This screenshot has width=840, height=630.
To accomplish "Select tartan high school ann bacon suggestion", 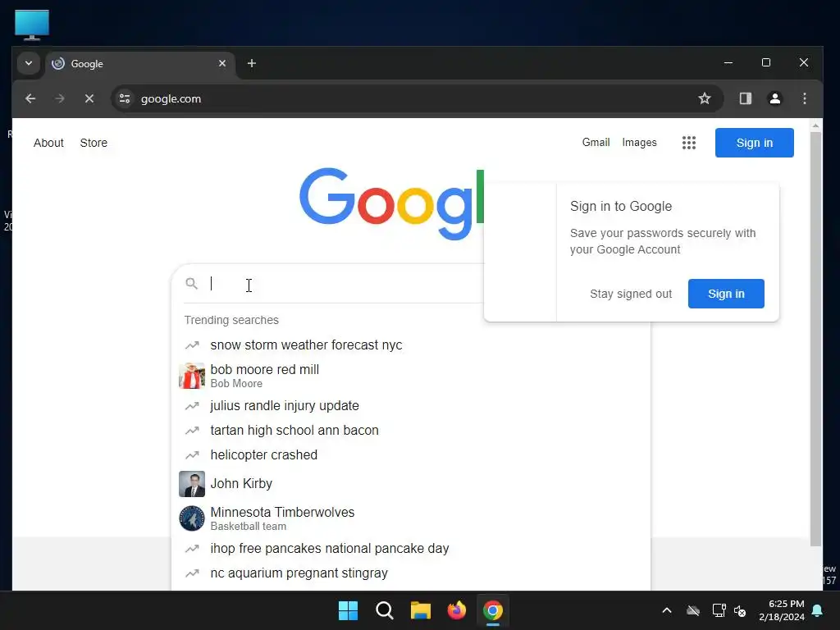I will point(411,430).
